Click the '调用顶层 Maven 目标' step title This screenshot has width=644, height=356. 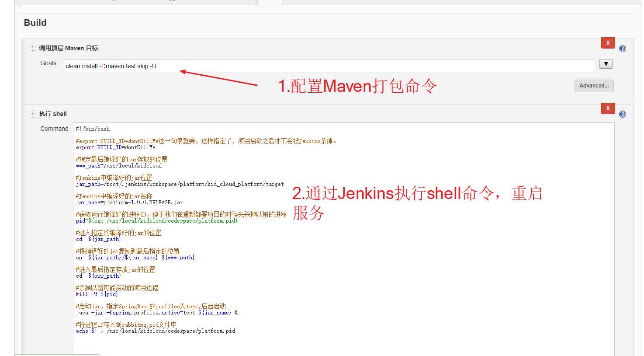coord(69,48)
